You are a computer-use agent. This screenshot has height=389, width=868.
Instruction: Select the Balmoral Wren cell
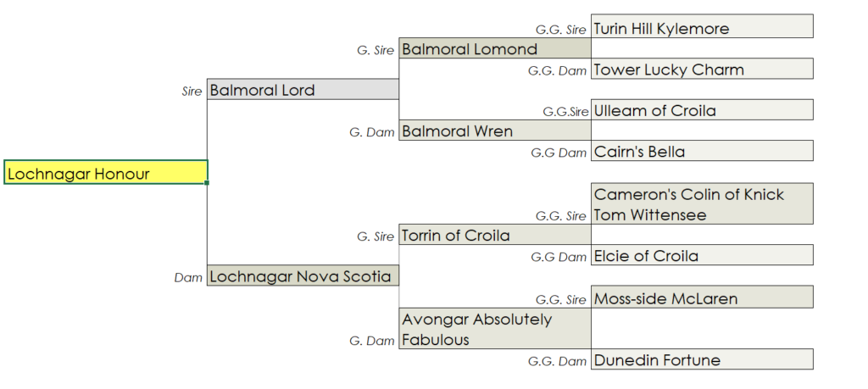[494, 131]
